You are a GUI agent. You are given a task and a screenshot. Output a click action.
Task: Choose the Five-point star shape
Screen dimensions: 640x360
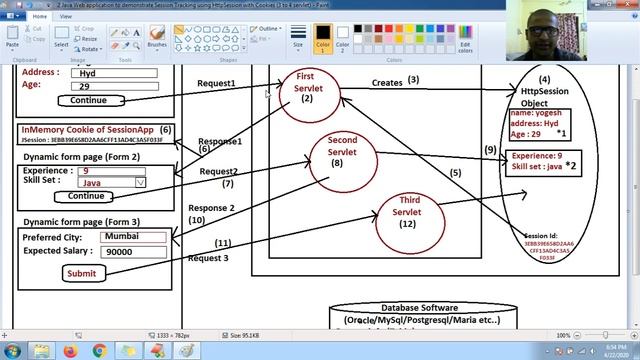click(x=198, y=48)
